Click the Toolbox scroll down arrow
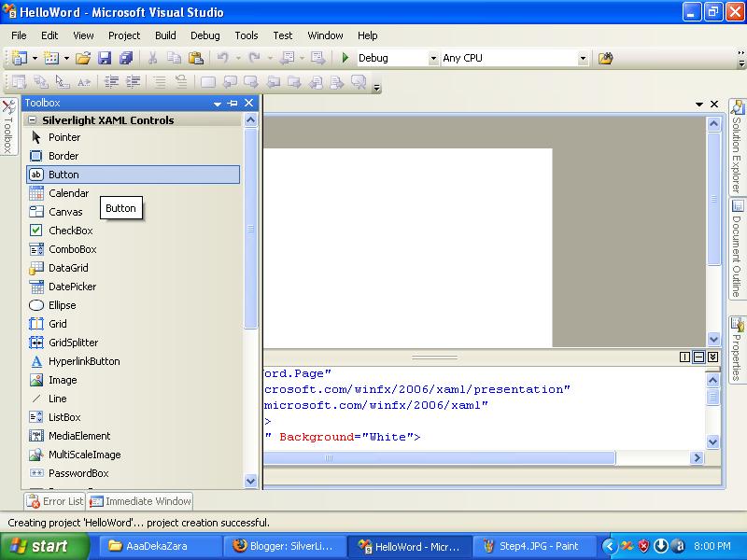 click(x=250, y=481)
